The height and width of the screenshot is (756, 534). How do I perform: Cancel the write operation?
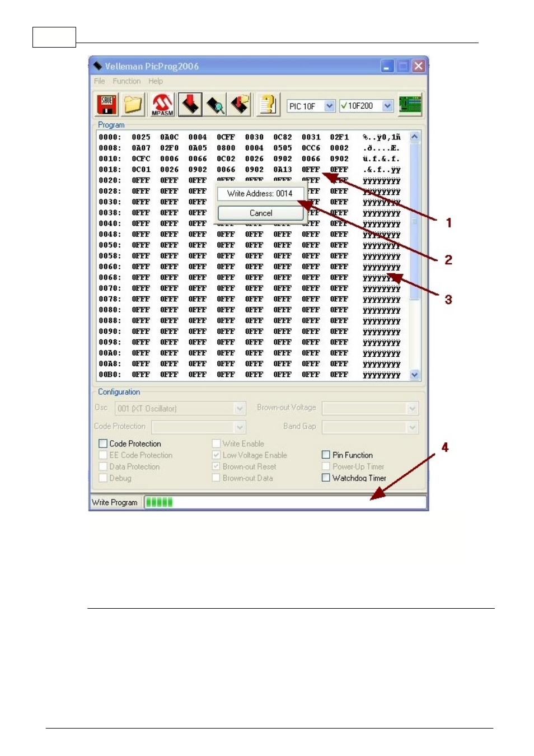pyautogui.click(x=261, y=213)
